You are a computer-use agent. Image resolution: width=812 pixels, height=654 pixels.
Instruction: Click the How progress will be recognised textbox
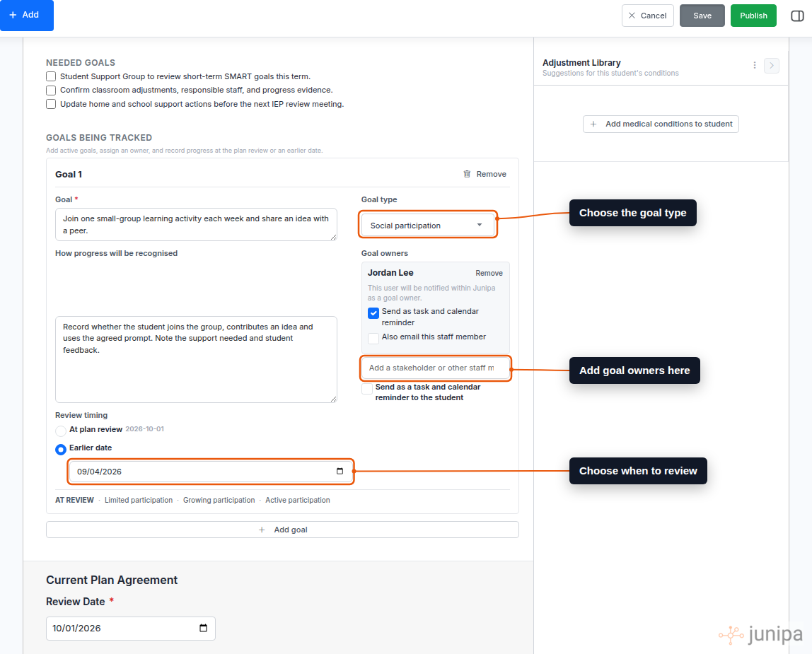pos(196,359)
